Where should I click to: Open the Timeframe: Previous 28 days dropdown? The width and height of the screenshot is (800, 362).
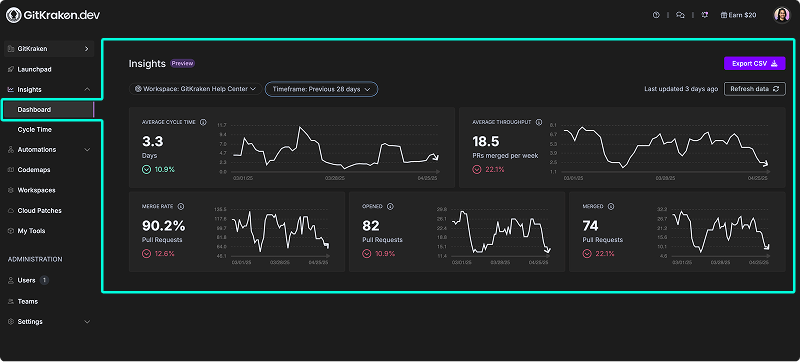point(321,89)
